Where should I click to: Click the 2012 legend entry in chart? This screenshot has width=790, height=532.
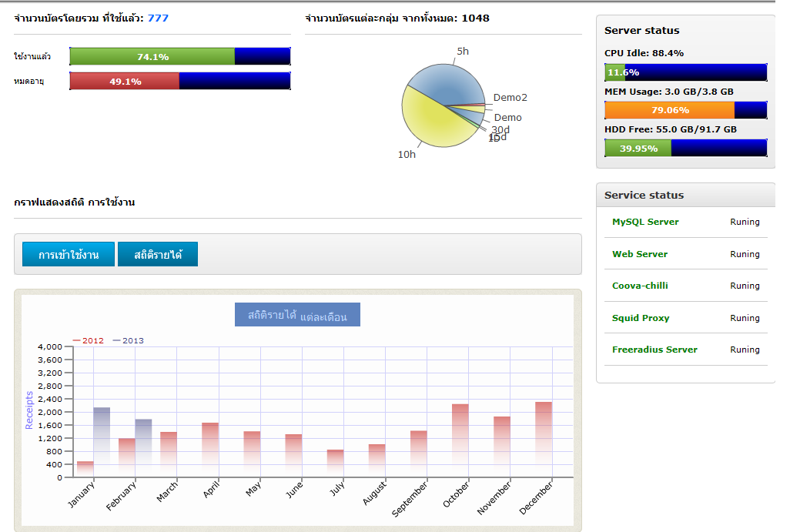click(89, 340)
